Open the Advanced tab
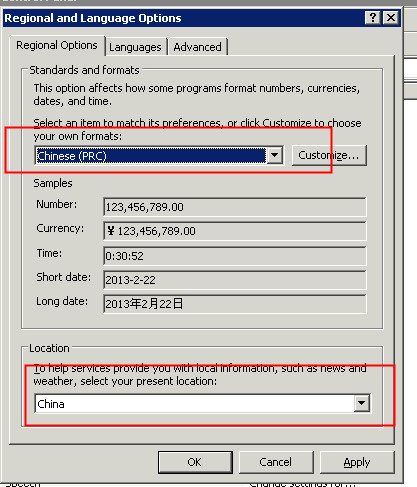 click(197, 47)
